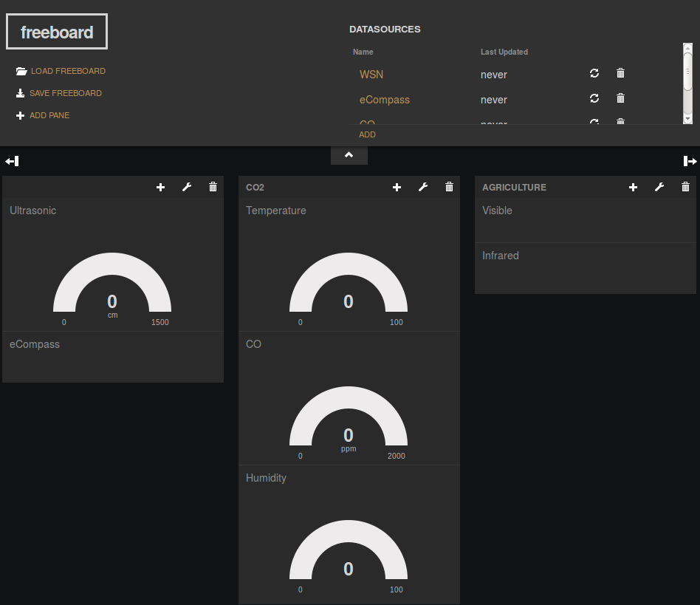Refresh the eCompass datasource
The height and width of the screenshot is (605, 700).
(594, 98)
